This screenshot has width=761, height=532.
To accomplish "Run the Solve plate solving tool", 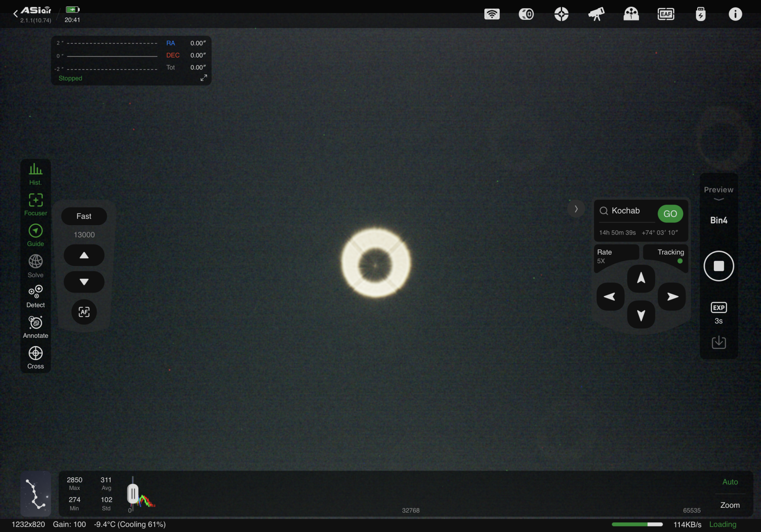I will [35, 266].
